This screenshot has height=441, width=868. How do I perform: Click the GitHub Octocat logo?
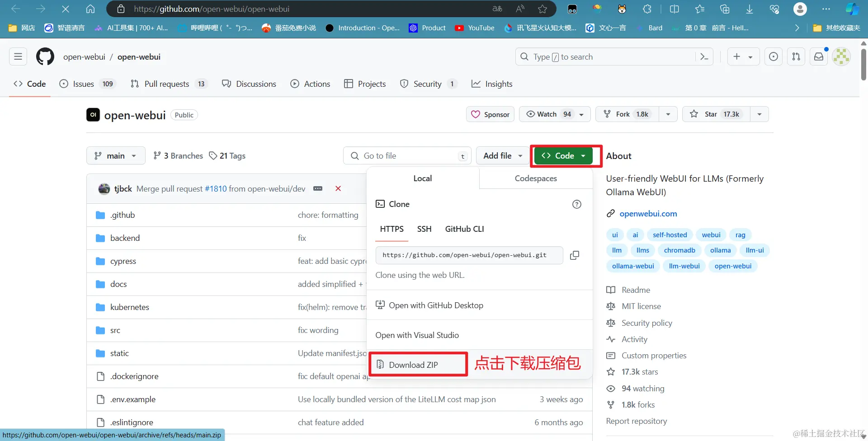click(x=45, y=56)
